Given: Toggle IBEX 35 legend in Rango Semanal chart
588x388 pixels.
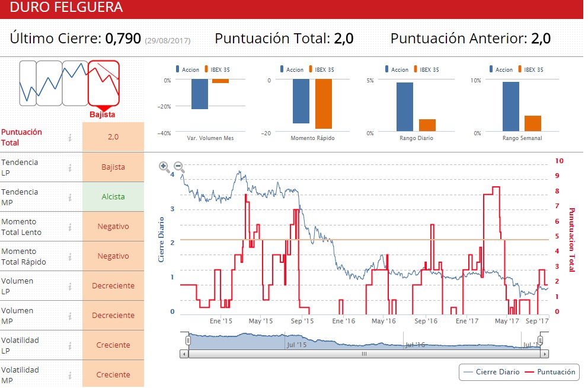Looking at the screenshot, I should tap(531, 69).
